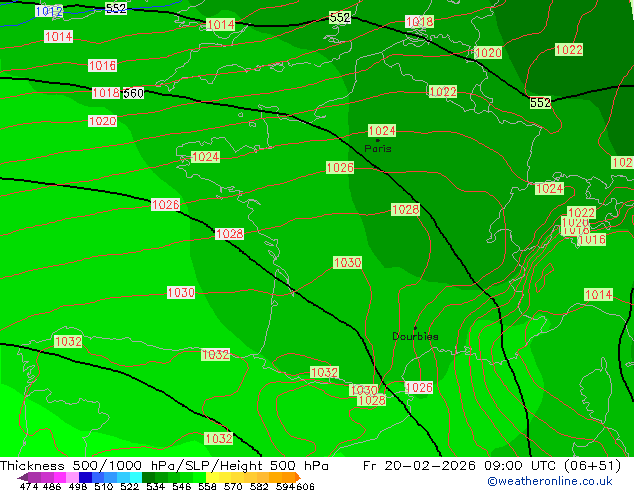Image resolution: width=634 pixels, height=490 pixels.
Task: Click the legend value 546
Action: tap(182, 486)
